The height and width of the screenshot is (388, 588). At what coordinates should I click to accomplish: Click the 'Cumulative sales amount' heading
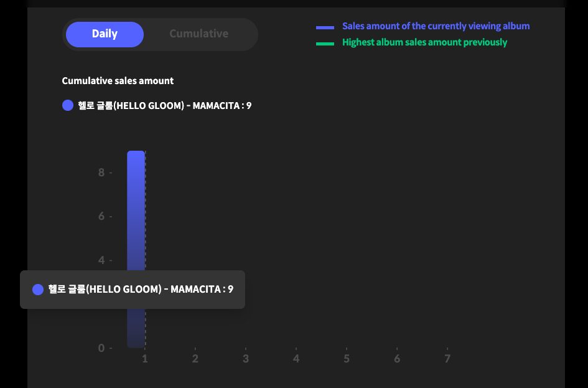coord(118,81)
